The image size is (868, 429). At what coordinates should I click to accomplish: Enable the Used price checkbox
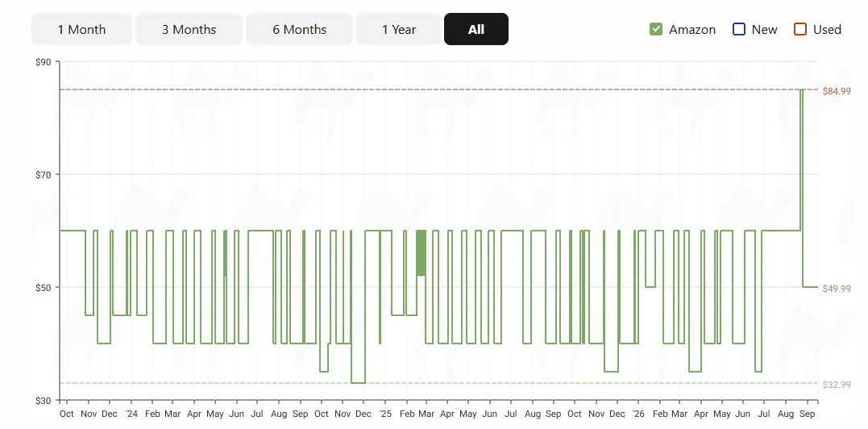coord(800,29)
